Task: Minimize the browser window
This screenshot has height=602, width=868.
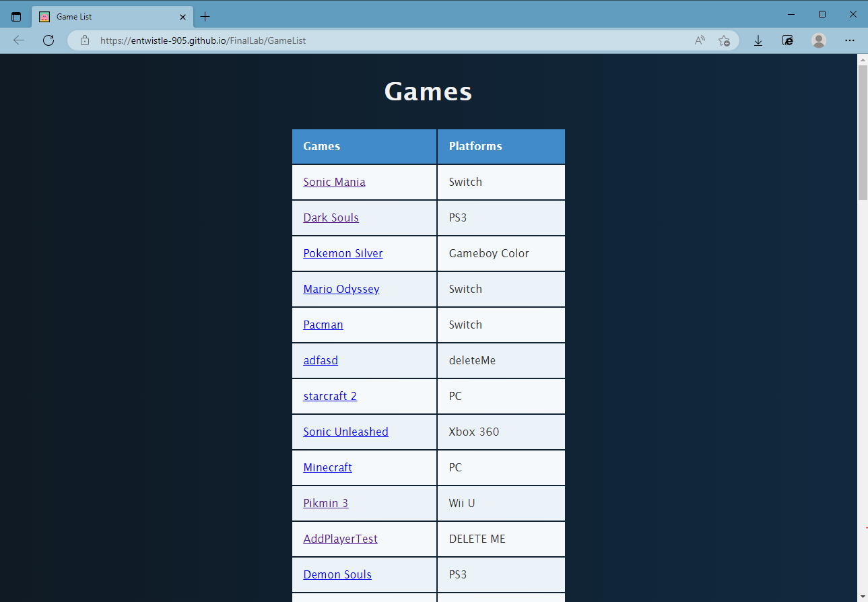Action: (791, 14)
